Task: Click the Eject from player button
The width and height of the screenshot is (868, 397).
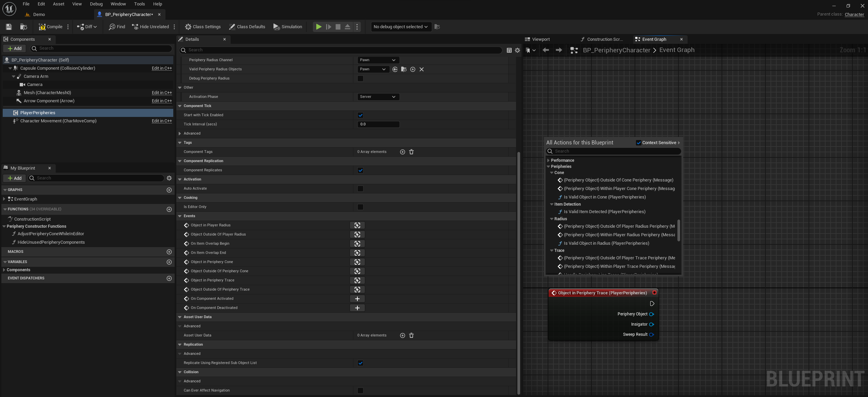Action: tap(348, 27)
